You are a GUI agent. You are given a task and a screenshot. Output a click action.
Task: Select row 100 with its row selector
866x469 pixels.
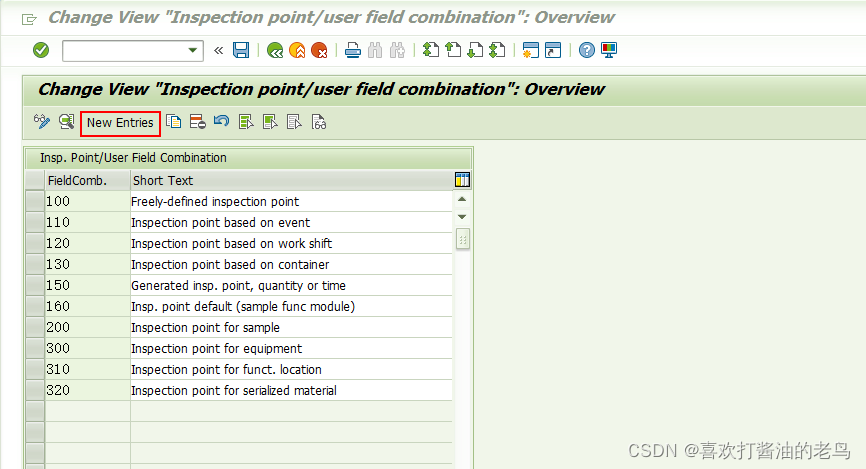(x=35, y=202)
